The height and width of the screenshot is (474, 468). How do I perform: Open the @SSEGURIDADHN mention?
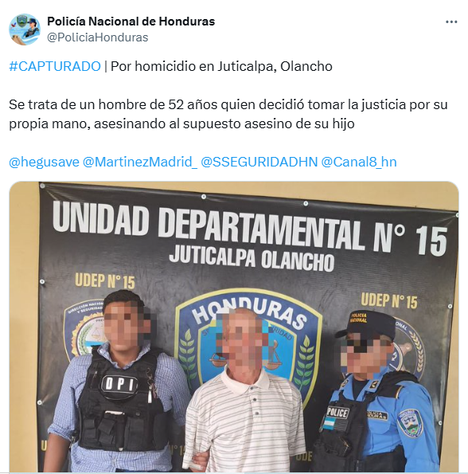(x=259, y=162)
